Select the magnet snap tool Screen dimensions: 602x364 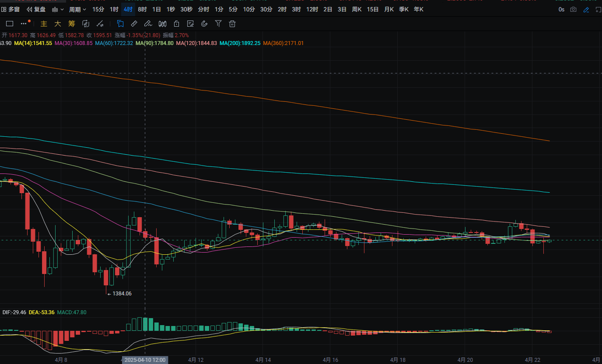(204, 24)
